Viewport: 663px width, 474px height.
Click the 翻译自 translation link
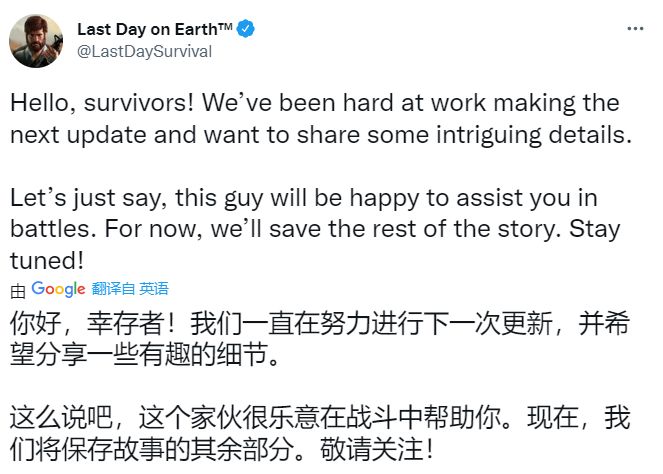112,288
